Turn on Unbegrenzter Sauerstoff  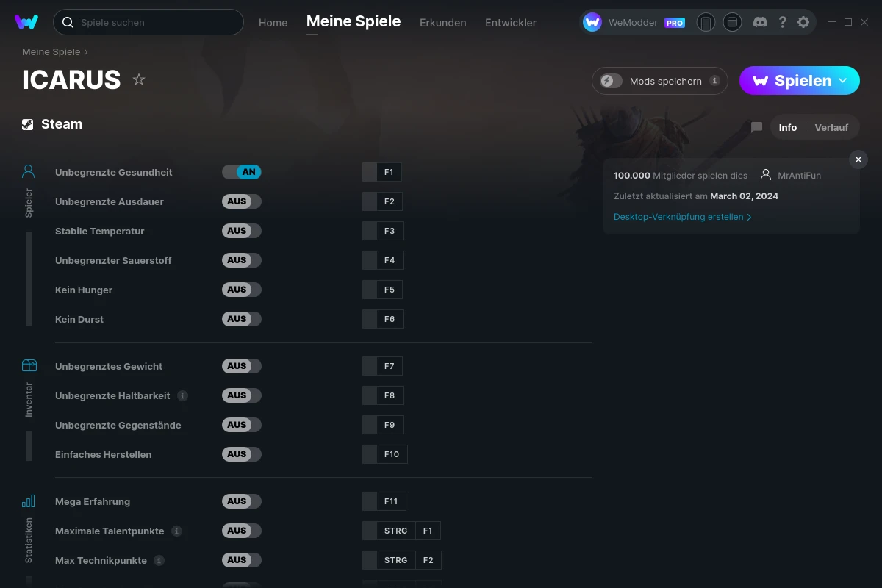242,260
